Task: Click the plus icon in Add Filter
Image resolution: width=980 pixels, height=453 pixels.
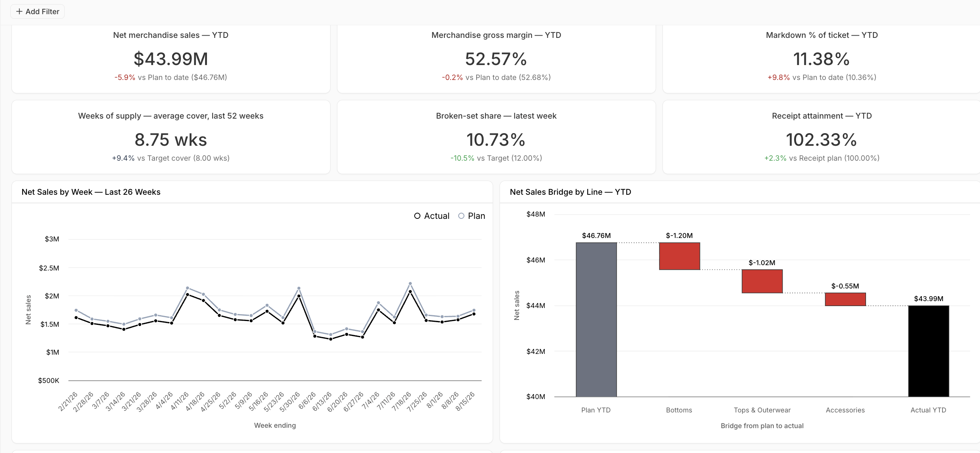Action: (19, 11)
